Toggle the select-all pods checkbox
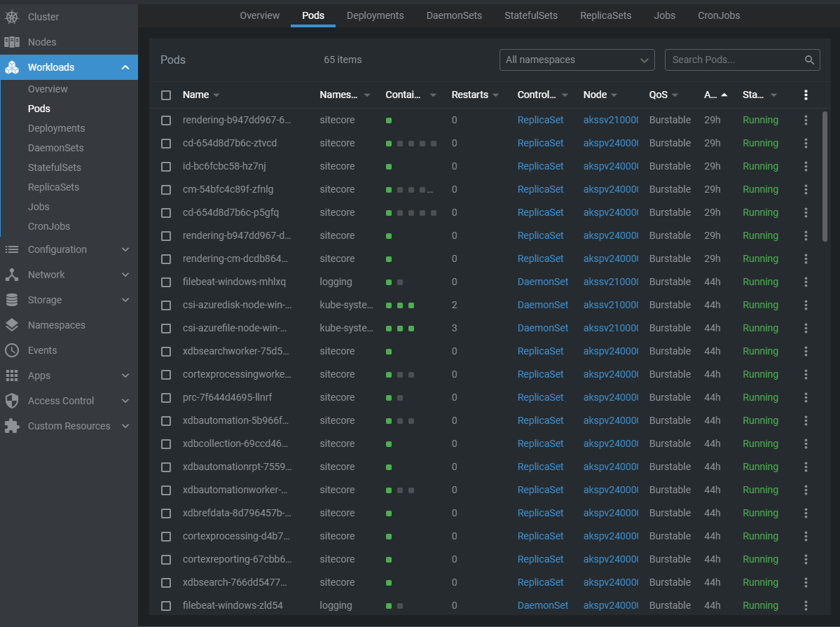This screenshot has width=840, height=627. click(x=166, y=95)
